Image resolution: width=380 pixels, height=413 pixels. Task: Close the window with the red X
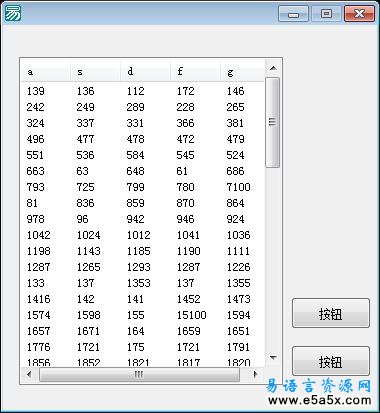coord(359,14)
